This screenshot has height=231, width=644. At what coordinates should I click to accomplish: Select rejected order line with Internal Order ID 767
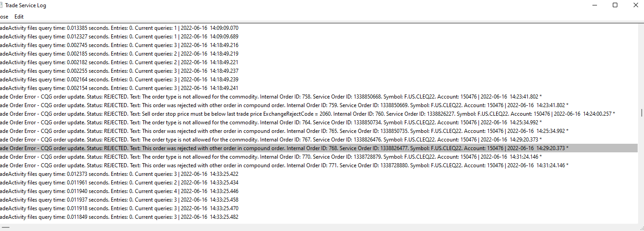point(226,140)
